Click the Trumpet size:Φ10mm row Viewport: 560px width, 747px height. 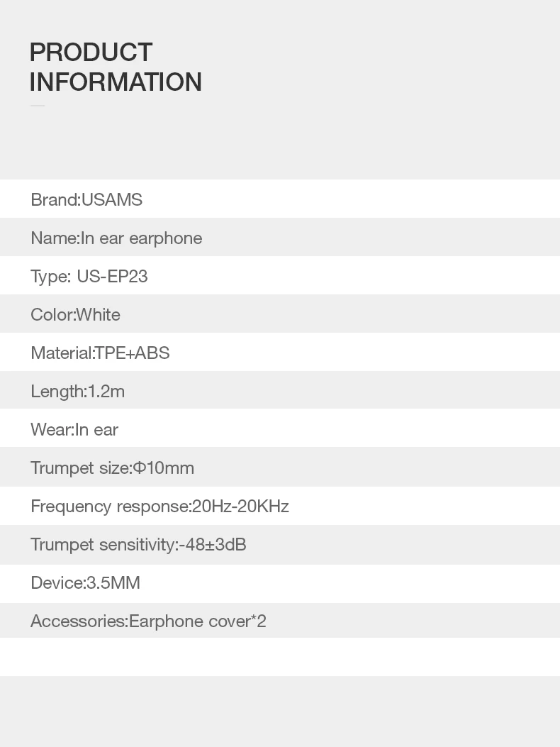point(280,467)
